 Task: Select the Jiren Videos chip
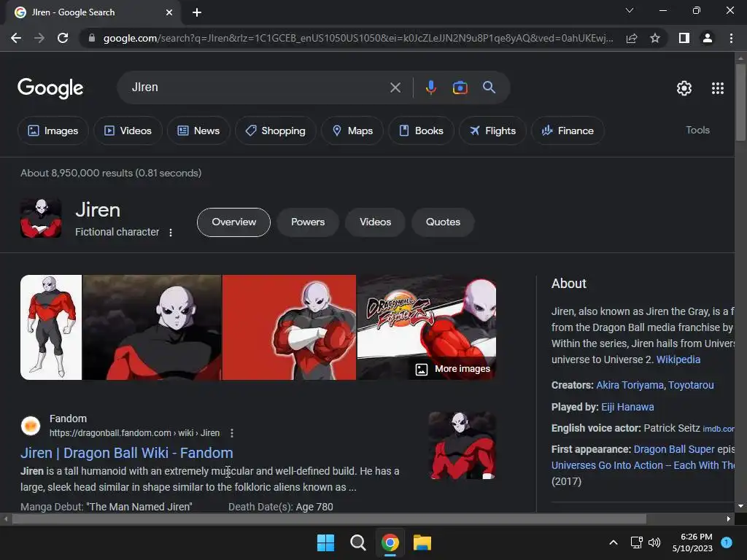(375, 222)
